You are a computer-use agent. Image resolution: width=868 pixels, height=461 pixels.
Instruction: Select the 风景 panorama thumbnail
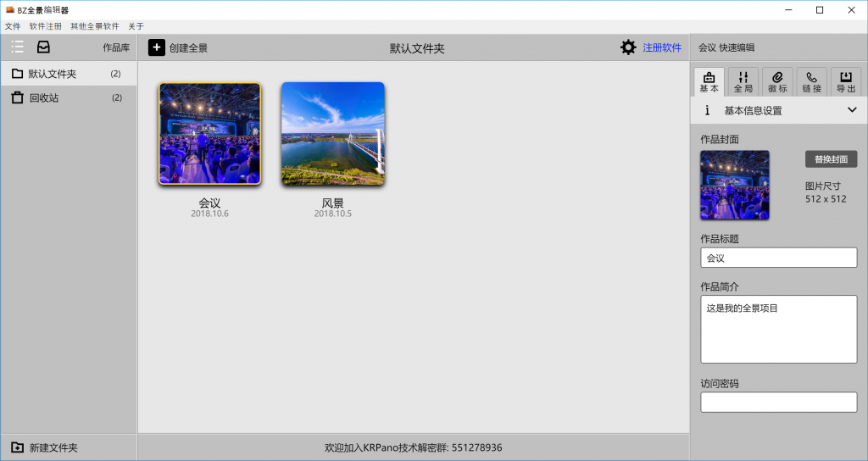[332, 133]
